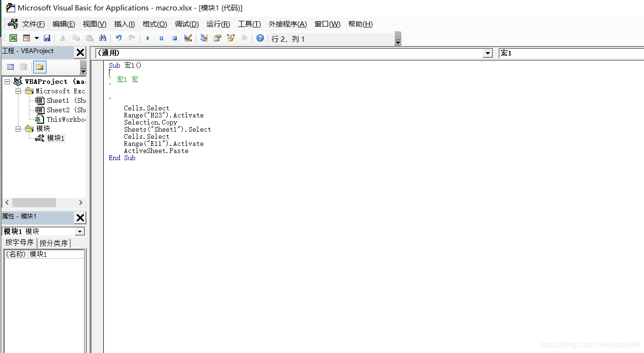644x353 pixels.
Task: Open the Object Browser icon
Action: coord(231,38)
